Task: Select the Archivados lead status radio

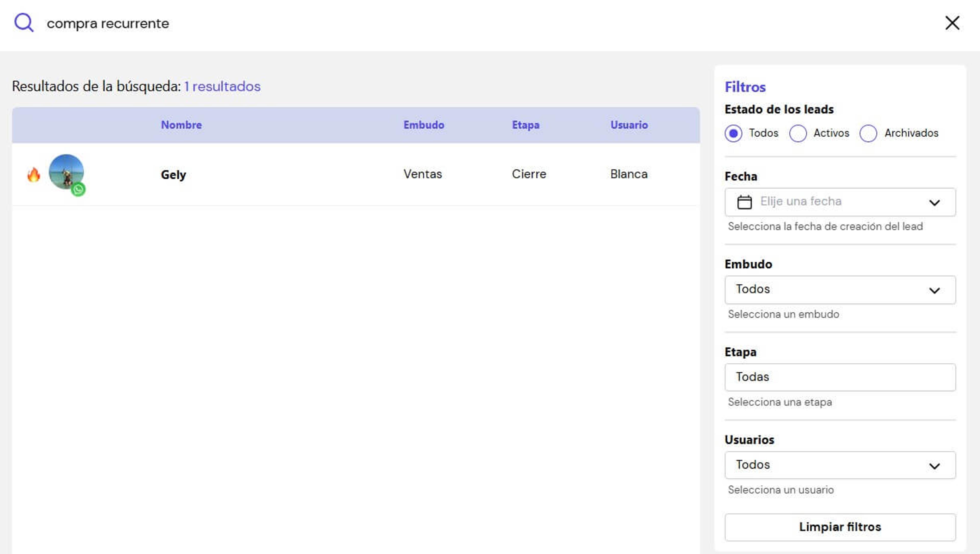Action: coord(868,134)
